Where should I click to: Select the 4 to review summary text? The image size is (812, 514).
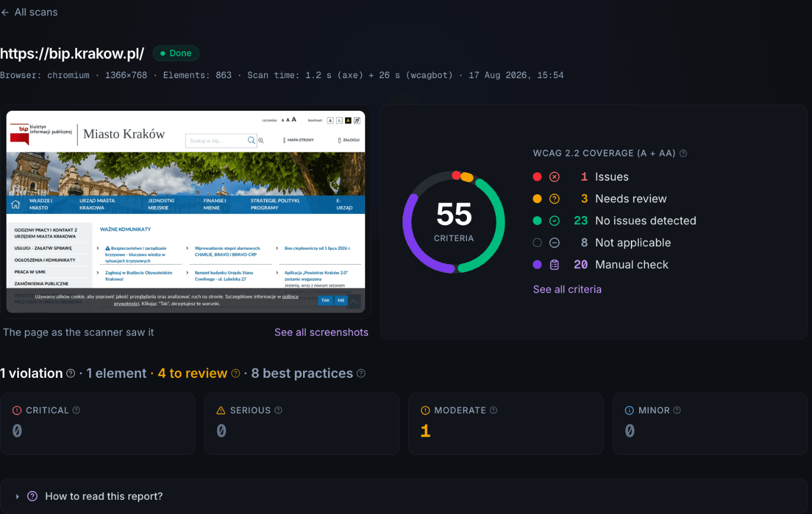(192, 374)
